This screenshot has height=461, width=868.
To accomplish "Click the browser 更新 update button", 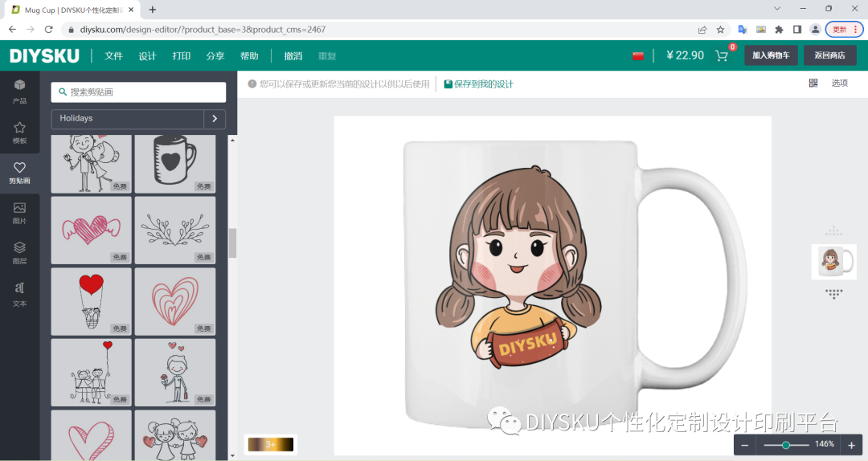I will pos(844,30).
